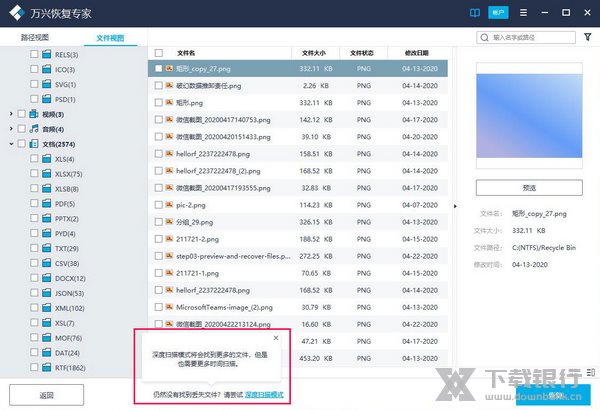Viewport: 600px width, 410px height.
Task: Click the blue 恢复 recover button
Action: pyautogui.click(x=553, y=395)
